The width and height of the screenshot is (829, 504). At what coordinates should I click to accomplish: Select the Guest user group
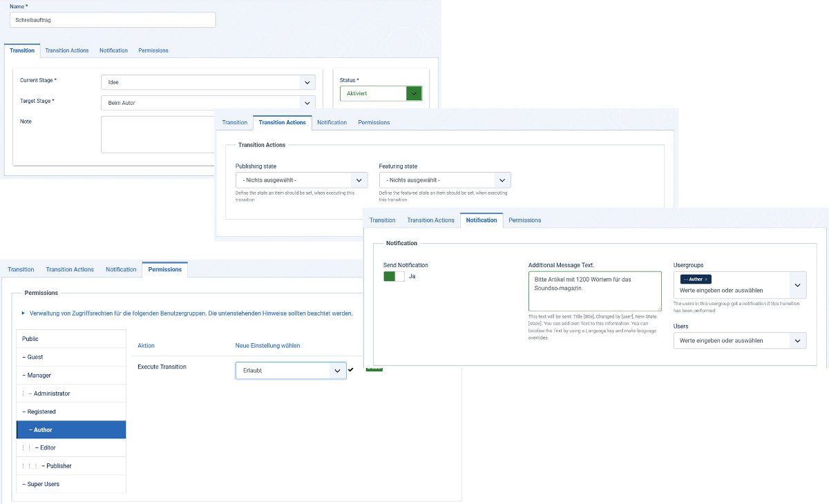point(71,357)
